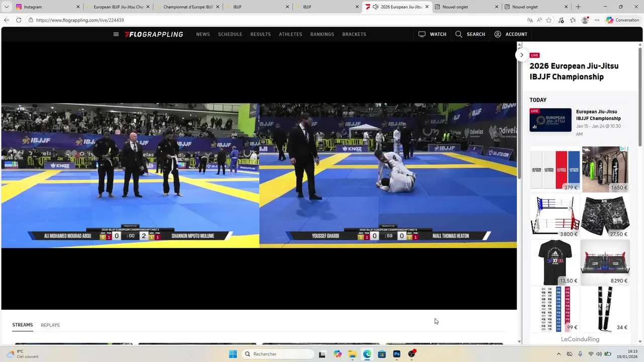The height and width of the screenshot is (362, 644).
Task: Click the WATCH button
Action: (x=432, y=34)
